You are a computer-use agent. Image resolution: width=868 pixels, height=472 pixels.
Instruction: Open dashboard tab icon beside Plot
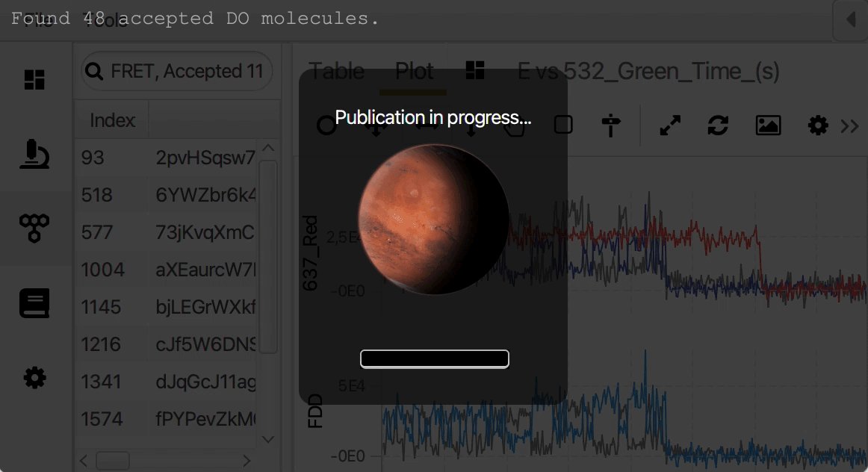click(x=475, y=70)
